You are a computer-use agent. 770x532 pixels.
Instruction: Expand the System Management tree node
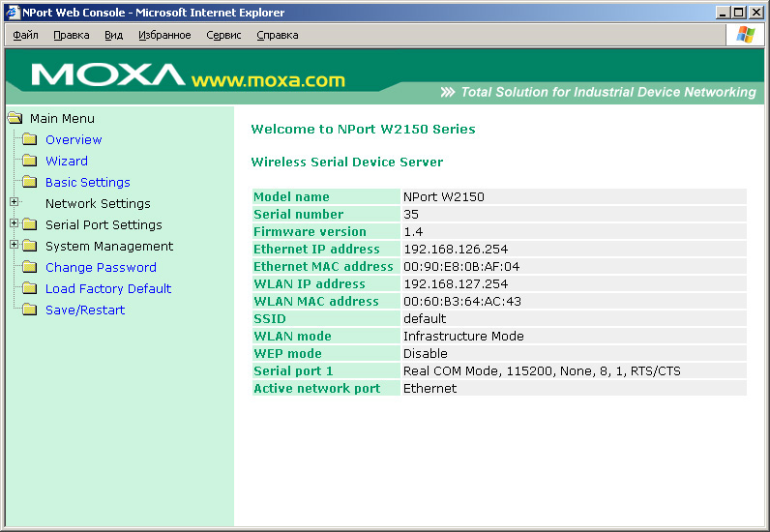tap(15, 245)
